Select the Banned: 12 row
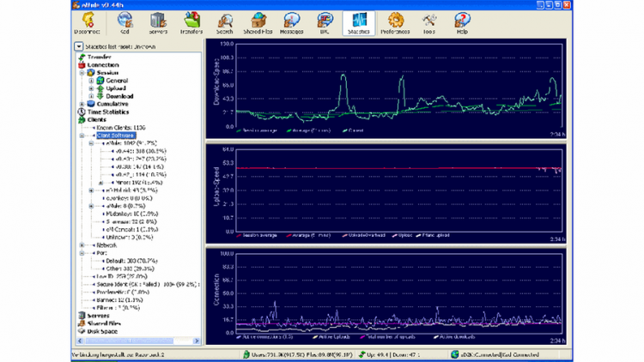The height and width of the screenshot is (362, 644). (x=118, y=300)
